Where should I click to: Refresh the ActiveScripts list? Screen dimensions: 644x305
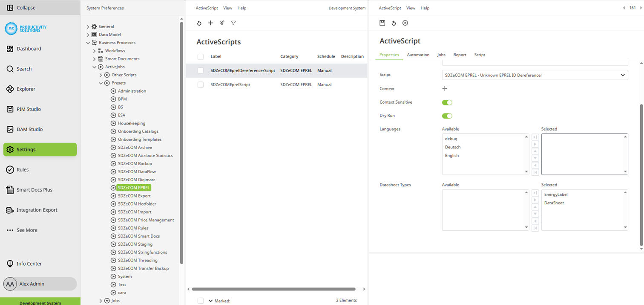199,23
